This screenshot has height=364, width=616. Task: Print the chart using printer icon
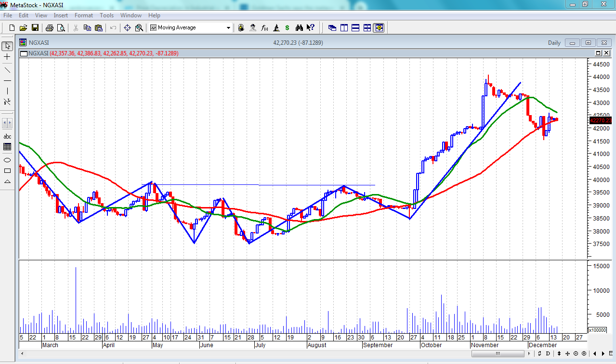click(50, 28)
